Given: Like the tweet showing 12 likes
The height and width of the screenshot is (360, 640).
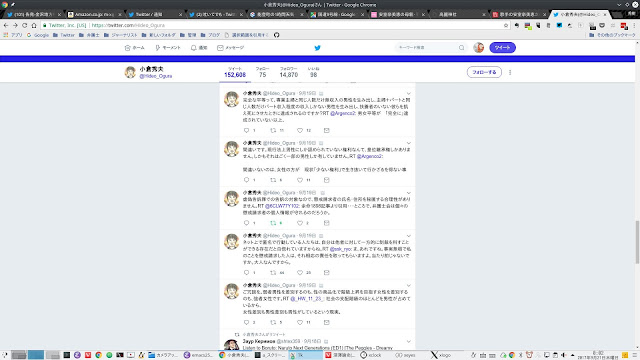Looking at the screenshot, I should [300, 131].
